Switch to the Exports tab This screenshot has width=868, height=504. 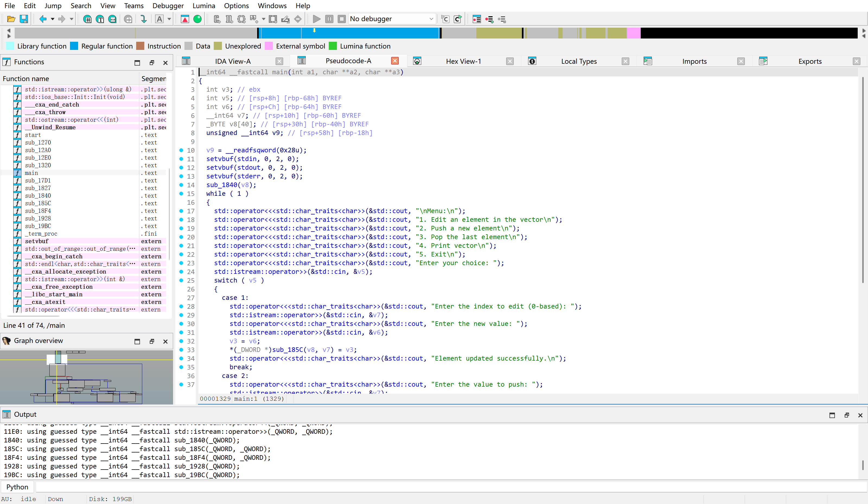(x=810, y=61)
